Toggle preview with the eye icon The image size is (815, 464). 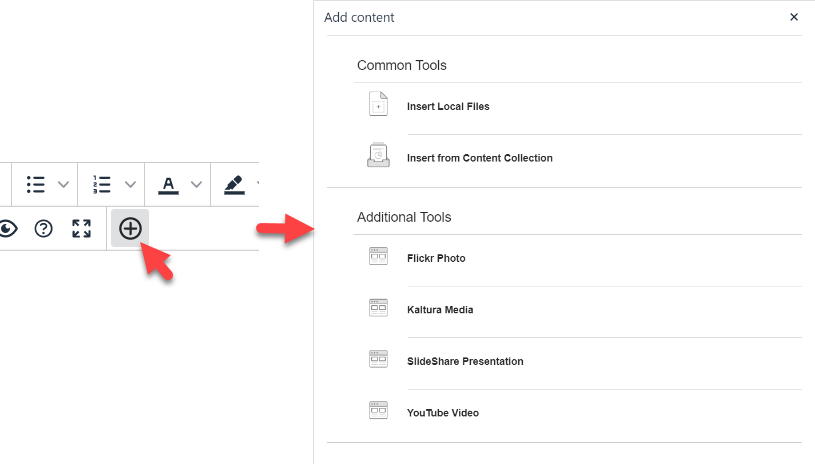[x=8, y=229]
